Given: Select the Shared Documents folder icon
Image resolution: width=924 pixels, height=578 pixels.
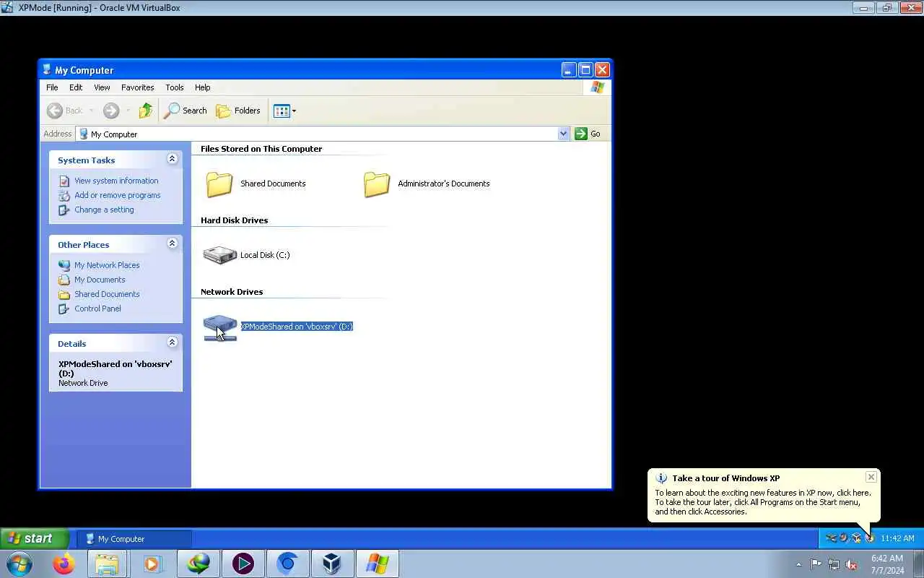Looking at the screenshot, I should (x=219, y=184).
